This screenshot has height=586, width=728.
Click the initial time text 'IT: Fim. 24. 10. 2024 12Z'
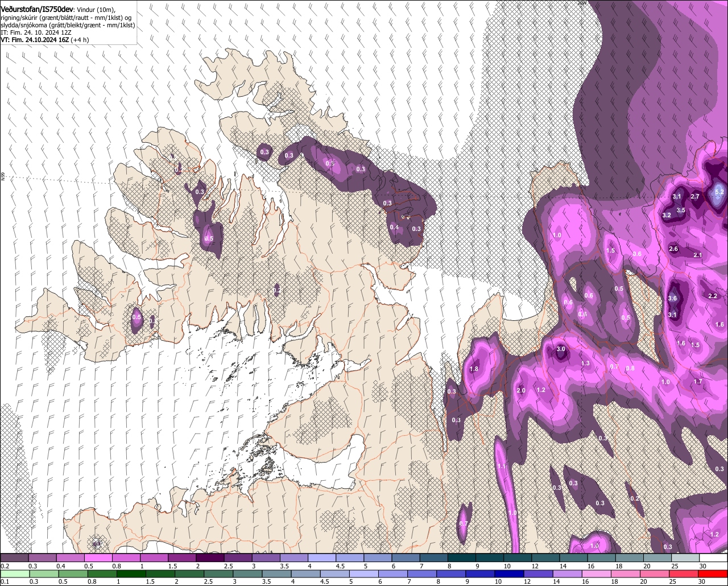point(36,32)
